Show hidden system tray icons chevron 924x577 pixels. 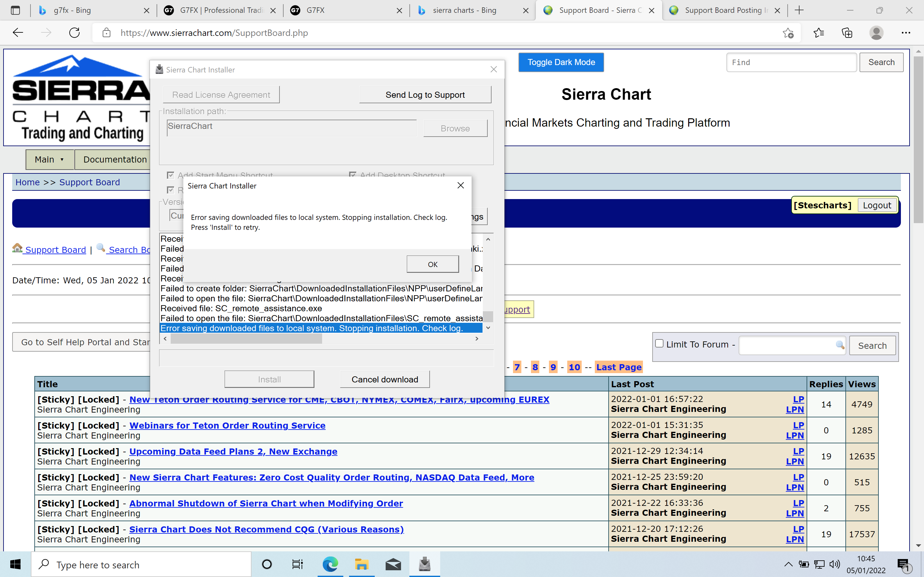click(788, 564)
